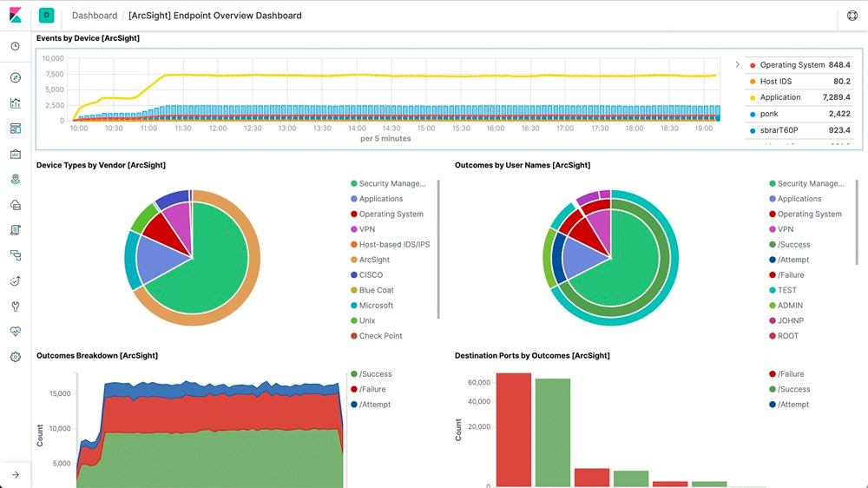Open Dashboard icon in sidebar
The width and height of the screenshot is (868, 488).
(x=16, y=129)
